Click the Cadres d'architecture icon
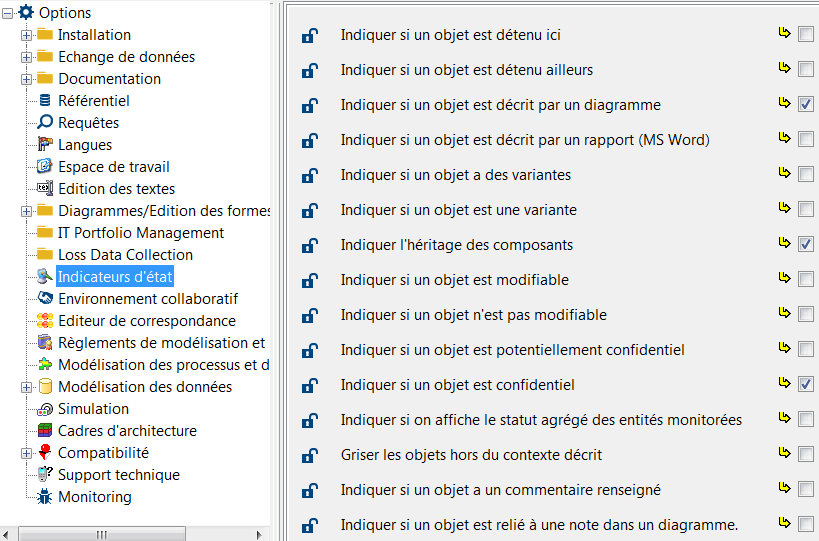This screenshot has height=541, width=819. (45, 431)
